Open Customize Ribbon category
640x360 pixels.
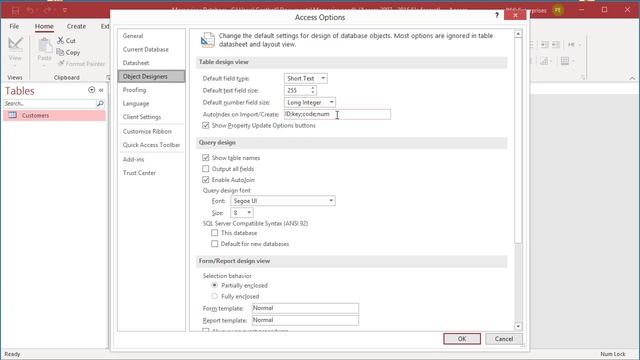(151, 131)
